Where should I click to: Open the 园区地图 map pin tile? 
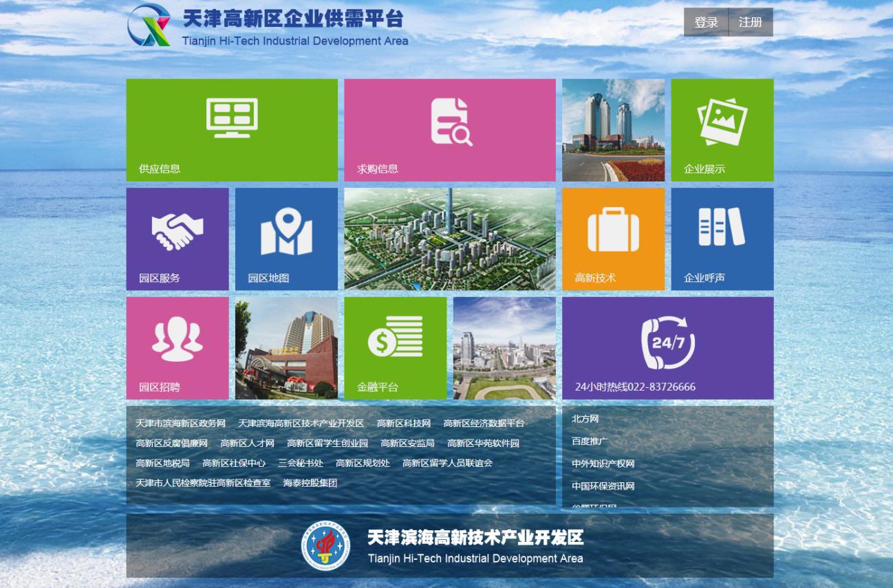click(x=286, y=239)
